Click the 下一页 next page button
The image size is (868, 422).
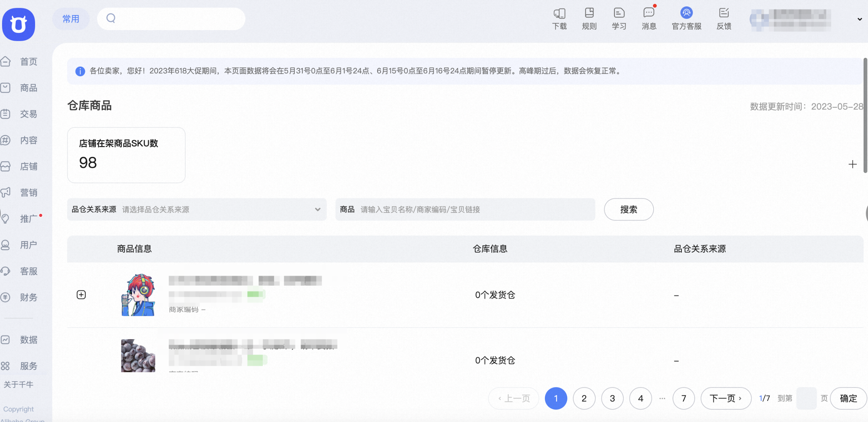click(x=726, y=398)
